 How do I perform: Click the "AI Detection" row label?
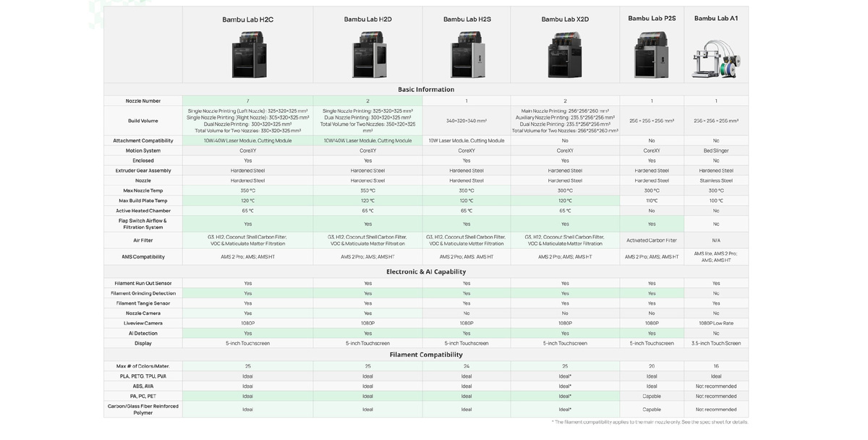(x=143, y=334)
